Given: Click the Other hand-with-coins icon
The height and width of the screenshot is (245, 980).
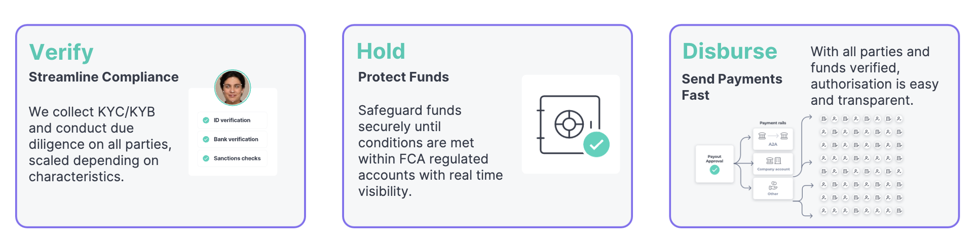Looking at the screenshot, I should [x=773, y=185].
